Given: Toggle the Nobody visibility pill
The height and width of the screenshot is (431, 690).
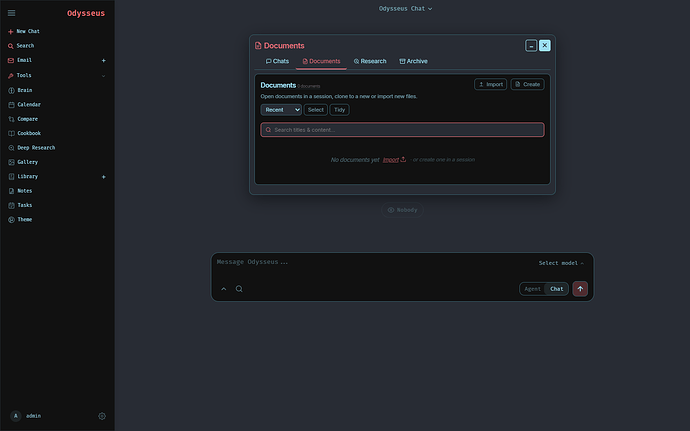Looking at the screenshot, I should [402, 210].
